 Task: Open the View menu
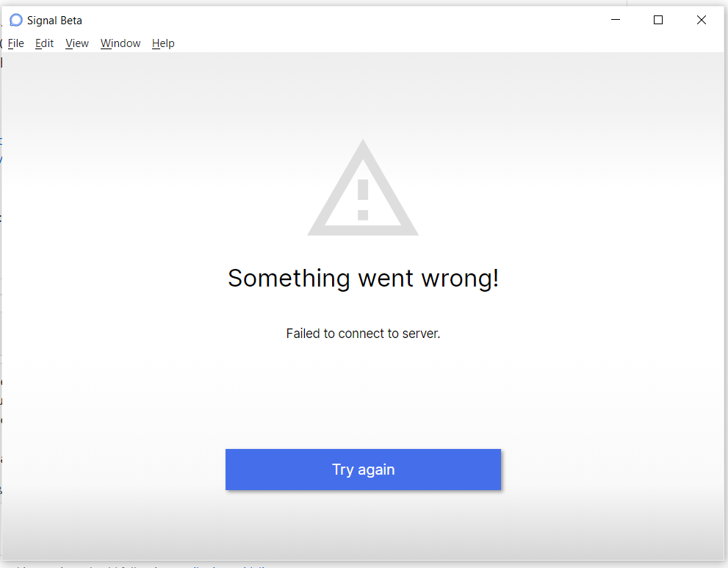77,43
